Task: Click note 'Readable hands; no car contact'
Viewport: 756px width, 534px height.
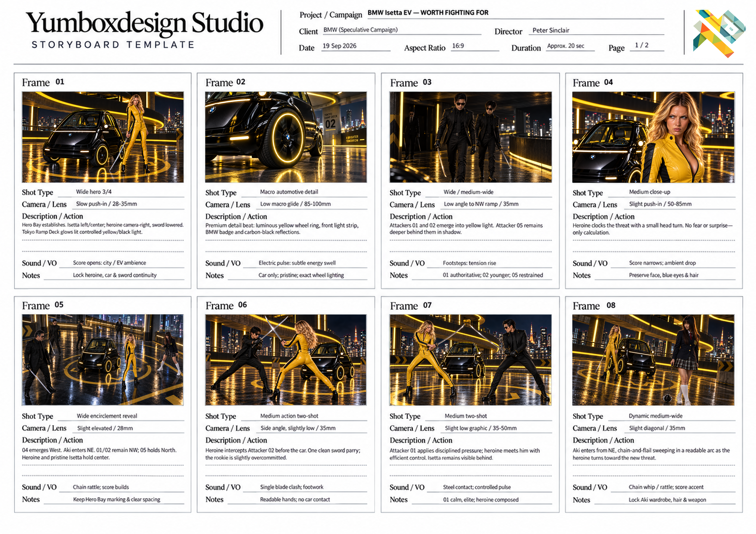Action: [295, 499]
